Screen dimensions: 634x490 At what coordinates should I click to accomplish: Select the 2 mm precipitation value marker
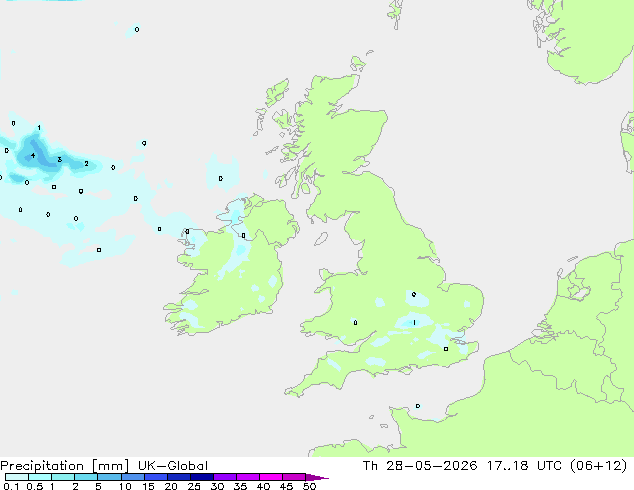tap(86, 163)
